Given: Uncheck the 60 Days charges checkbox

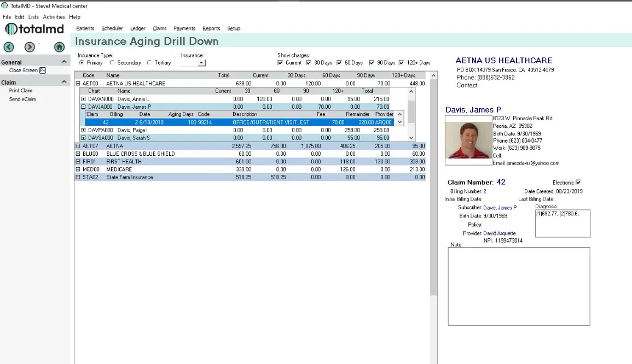Looking at the screenshot, I should pyautogui.click(x=339, y=62).
